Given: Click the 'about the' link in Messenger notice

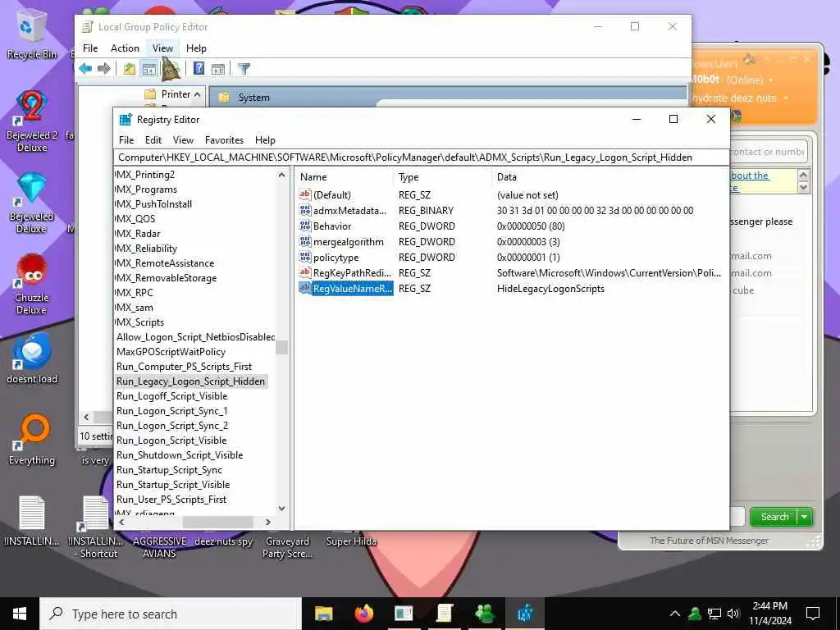Looking at the screenshot, I should [750, 176].
